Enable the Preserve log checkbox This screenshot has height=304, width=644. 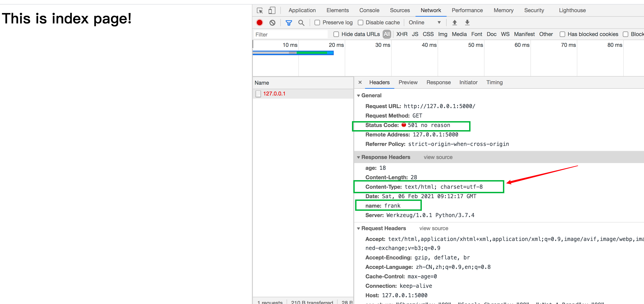[317, 23]
